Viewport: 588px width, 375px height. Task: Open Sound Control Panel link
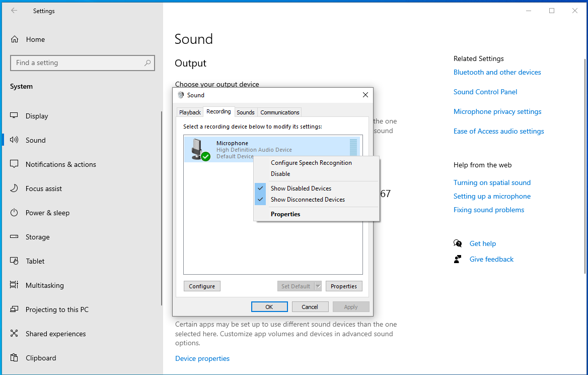[485, 92]
